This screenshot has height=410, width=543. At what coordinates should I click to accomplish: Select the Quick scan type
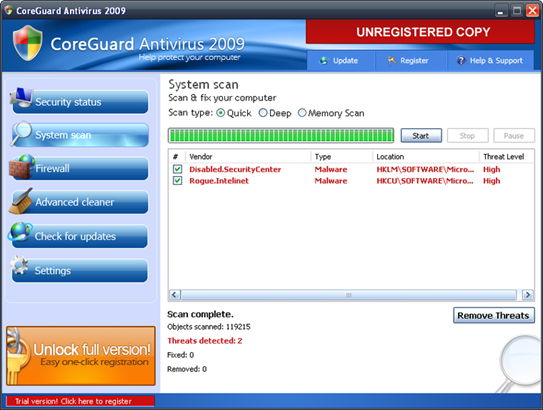(221, 113)
